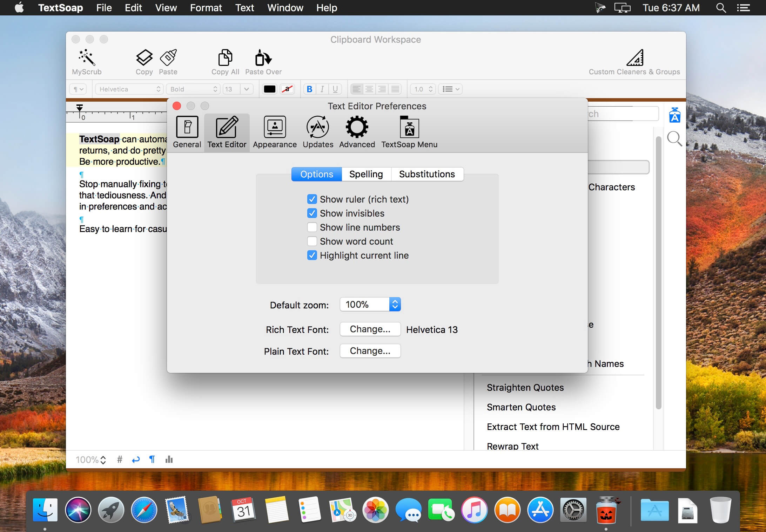
Task: Switch to the Substitutions tab
Action: 427,174
